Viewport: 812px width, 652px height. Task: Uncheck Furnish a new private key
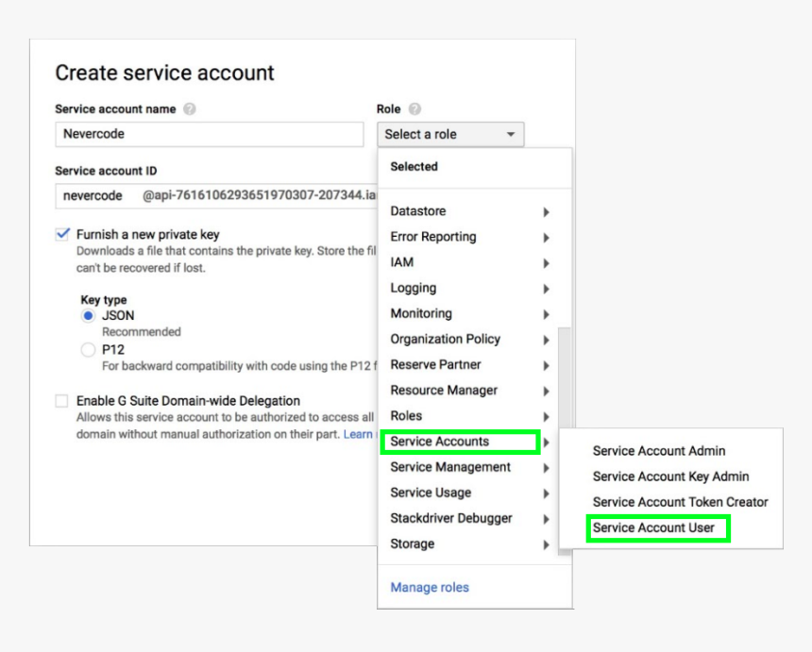click(62, 234)
